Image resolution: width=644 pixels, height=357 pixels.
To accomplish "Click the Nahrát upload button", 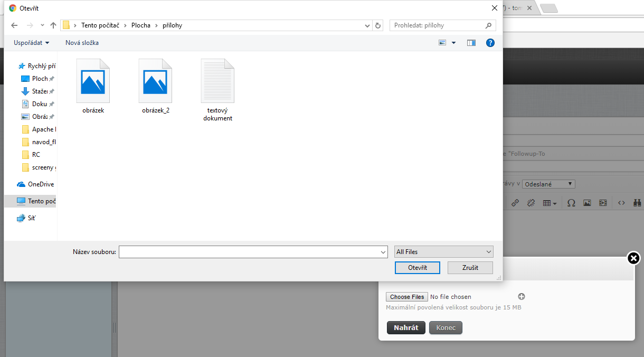I will pyautogui.click(x=406, y=327).
